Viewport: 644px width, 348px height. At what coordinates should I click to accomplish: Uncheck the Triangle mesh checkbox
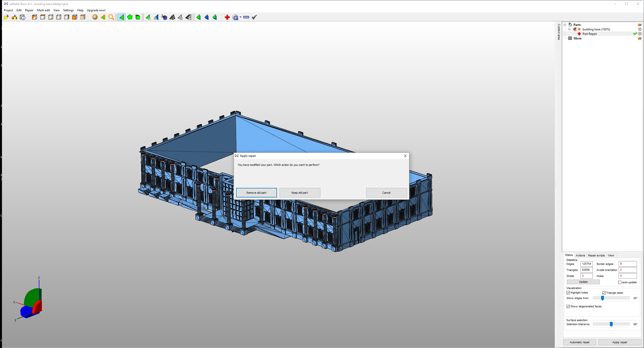(604, 293)
